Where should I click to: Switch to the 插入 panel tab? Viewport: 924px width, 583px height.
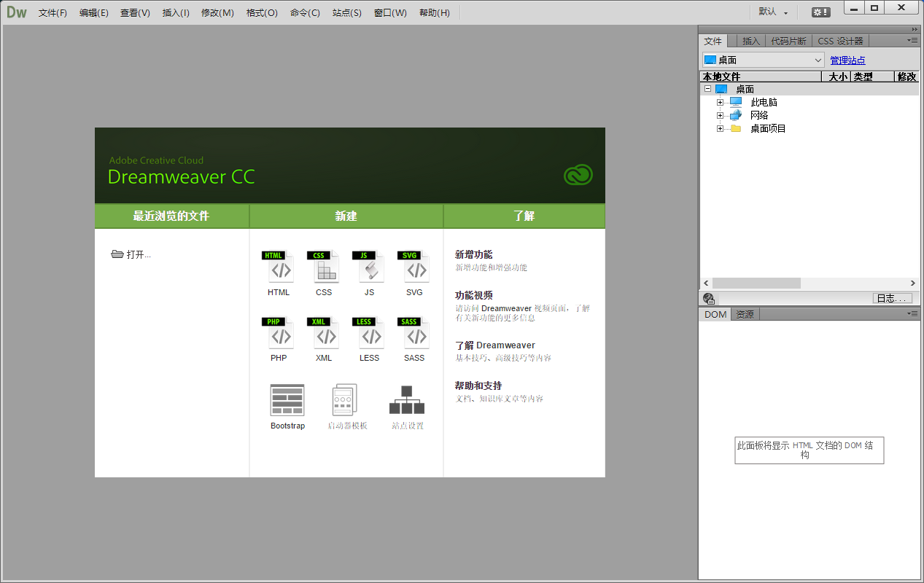751,41
